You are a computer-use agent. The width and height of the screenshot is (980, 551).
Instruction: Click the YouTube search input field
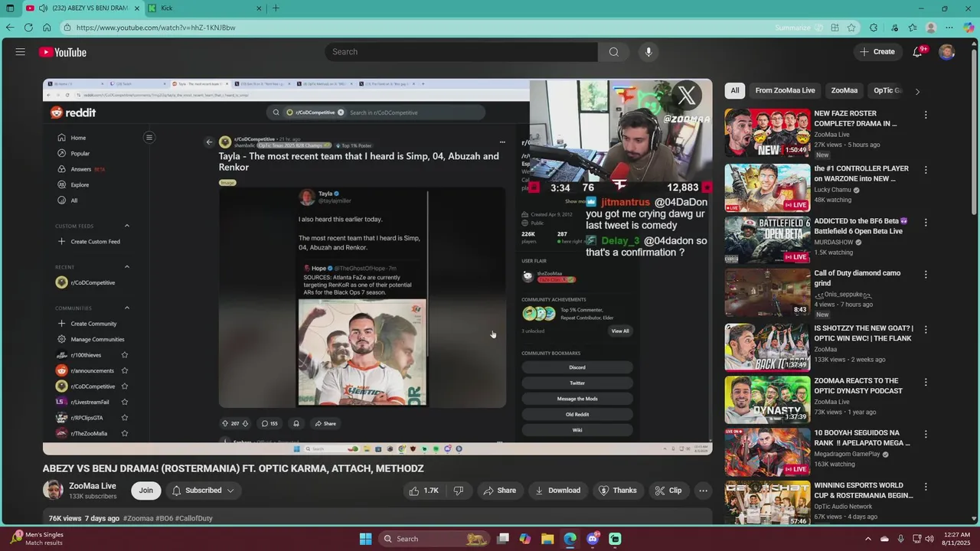pos(461,52)
